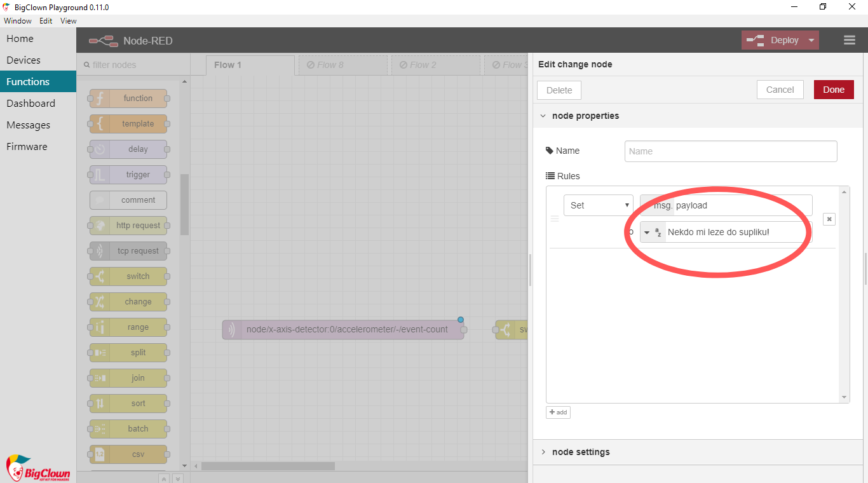Select the switch node in palette
The height and width of the screenshot is (483, 868).
click(128, 276)
